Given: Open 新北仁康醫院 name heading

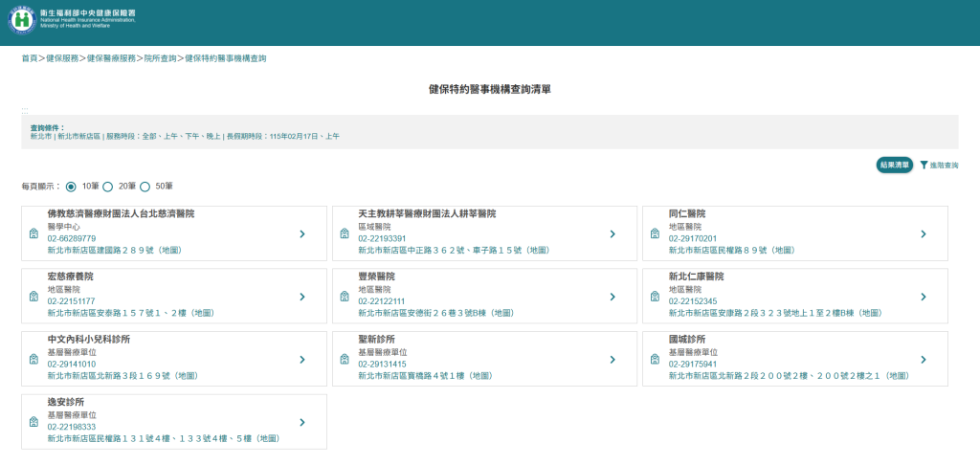Looking at the screenshot, I should [697, 277].
